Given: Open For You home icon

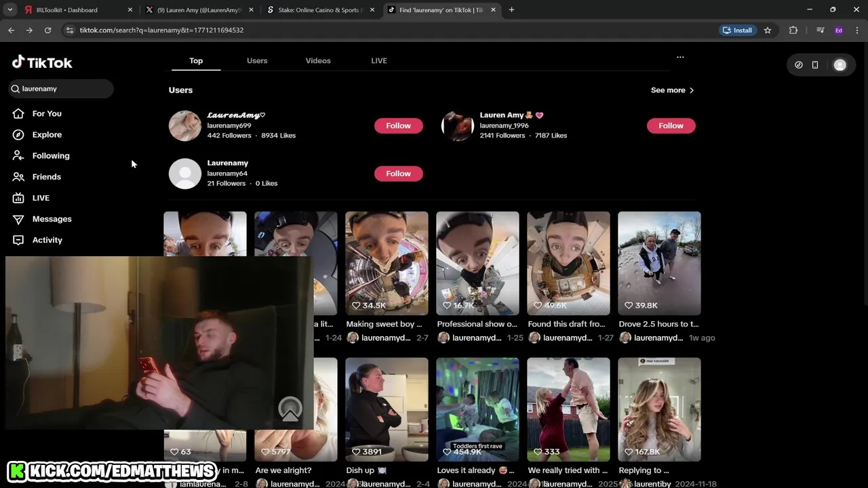Looking at the screenshot, I should pyautogui.click(x=18, y=113).
